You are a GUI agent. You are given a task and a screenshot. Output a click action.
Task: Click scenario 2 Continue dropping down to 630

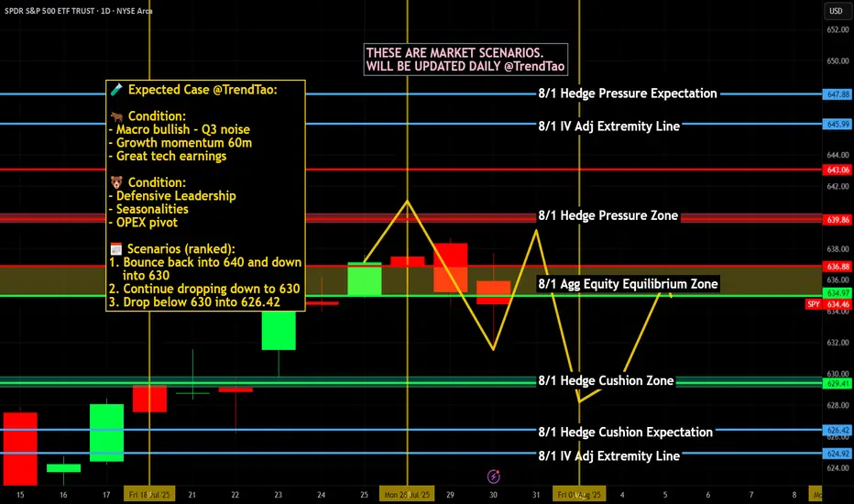click(204, 289)
